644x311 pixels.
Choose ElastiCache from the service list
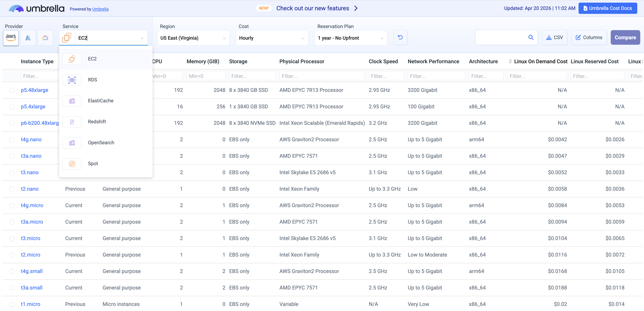(x=100, y=101)
